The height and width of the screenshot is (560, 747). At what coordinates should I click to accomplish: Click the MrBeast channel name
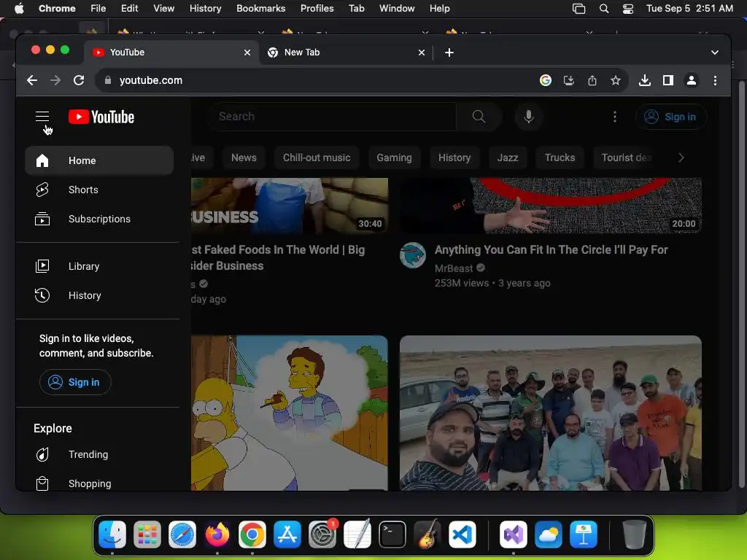point(454,268)
